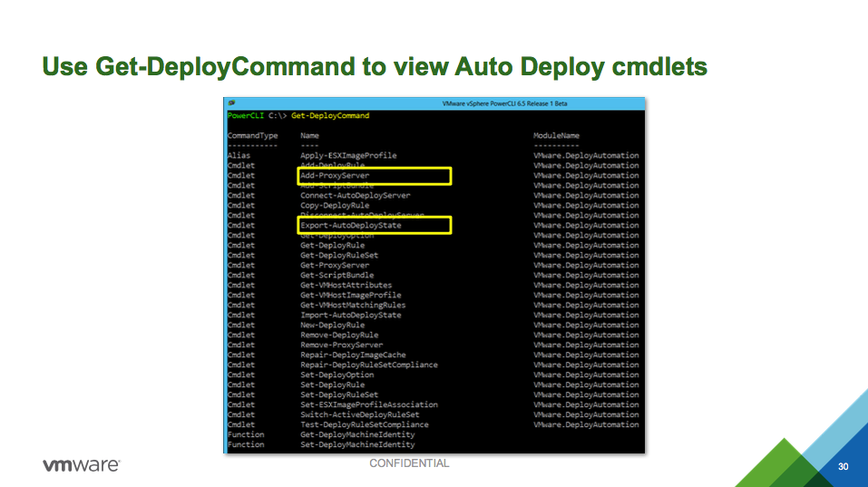
Task: Click the slide number 30 badge
Action: coord(844,466)
